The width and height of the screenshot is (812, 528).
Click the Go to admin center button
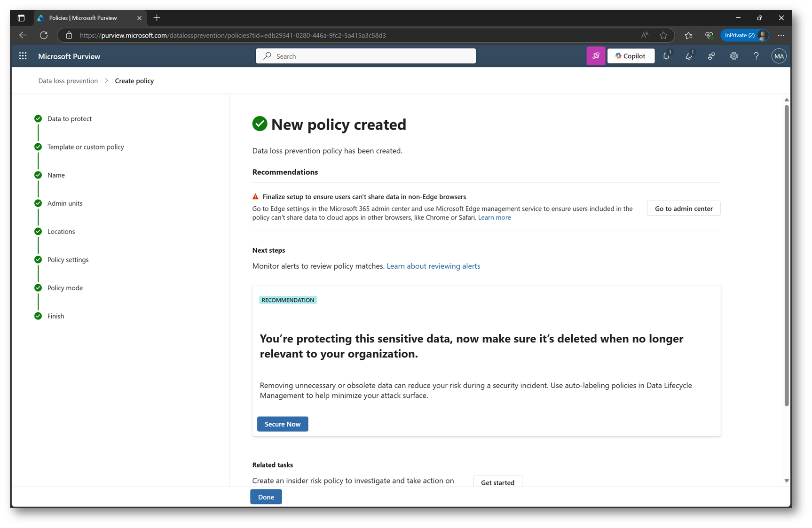point(684,209)
